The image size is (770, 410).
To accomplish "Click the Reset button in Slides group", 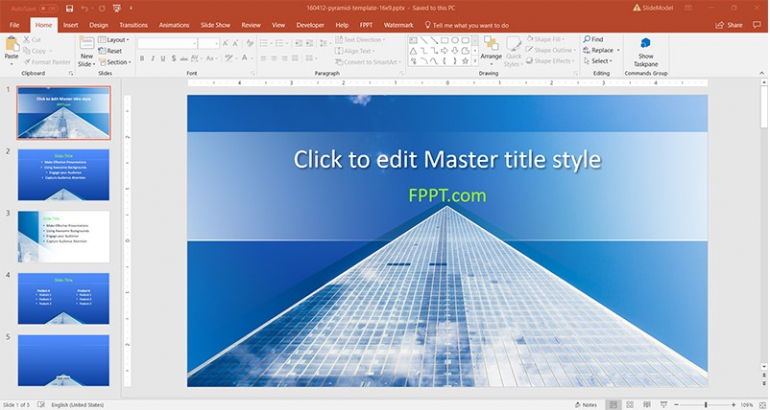I will pos(114,51).
